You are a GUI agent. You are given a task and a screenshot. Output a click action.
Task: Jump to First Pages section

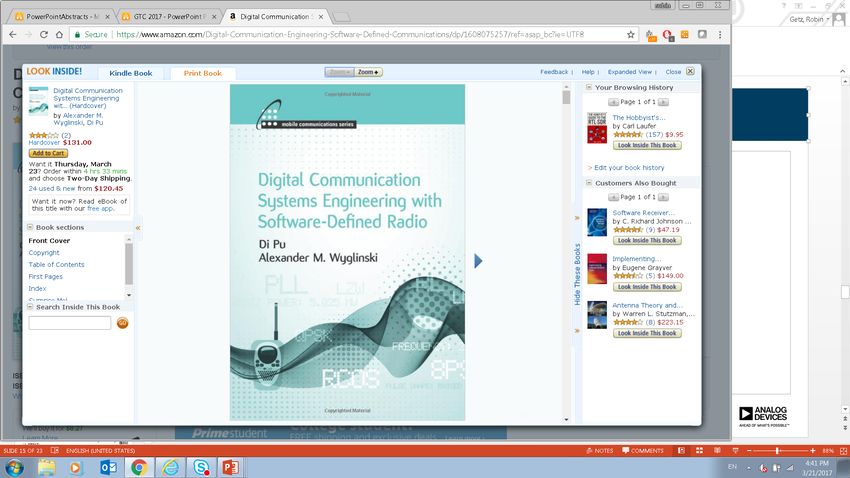(46, 276)
